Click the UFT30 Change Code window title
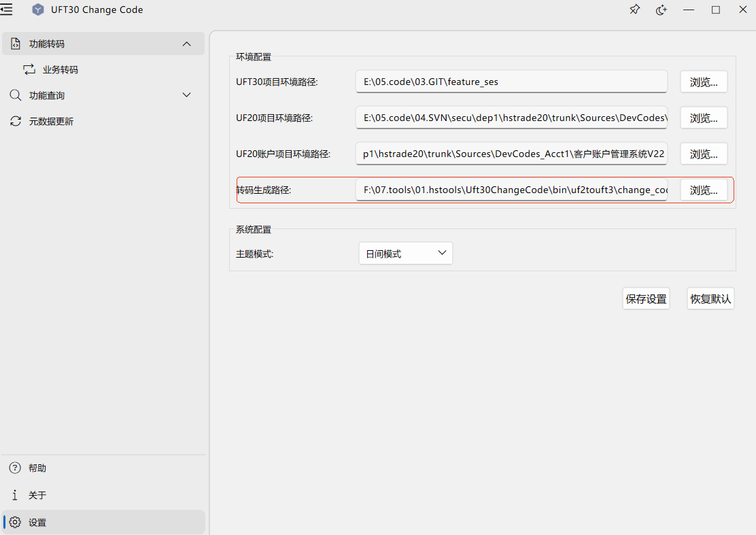756x535 pixels. point(97,10)
